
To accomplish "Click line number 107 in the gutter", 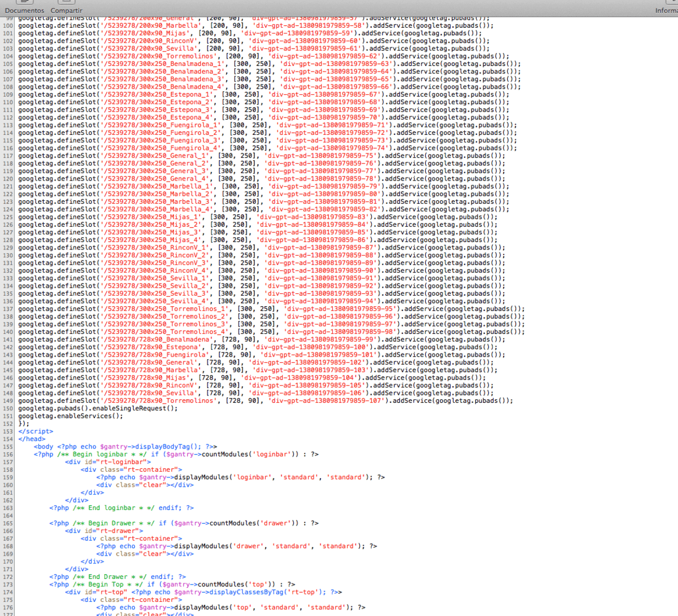I will [x=8, y=79].
